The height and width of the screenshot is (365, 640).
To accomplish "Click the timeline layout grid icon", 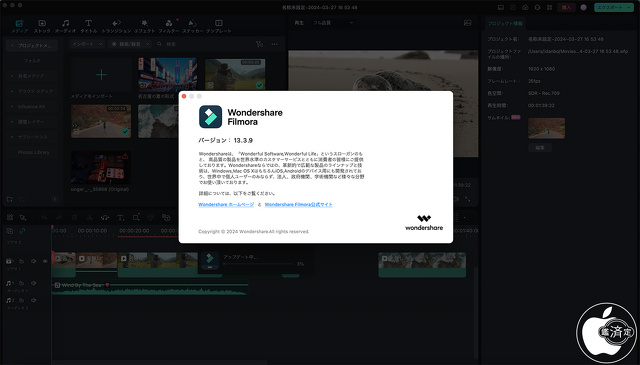I will [x=10, y=218].
